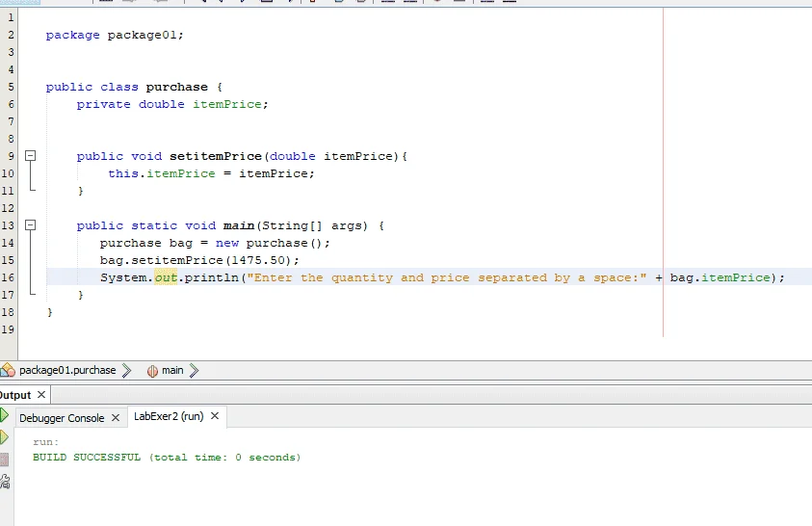Click the class icon beside package01.purchase breadcrumb
The image size is (812, 526).
tap(8, 370)
